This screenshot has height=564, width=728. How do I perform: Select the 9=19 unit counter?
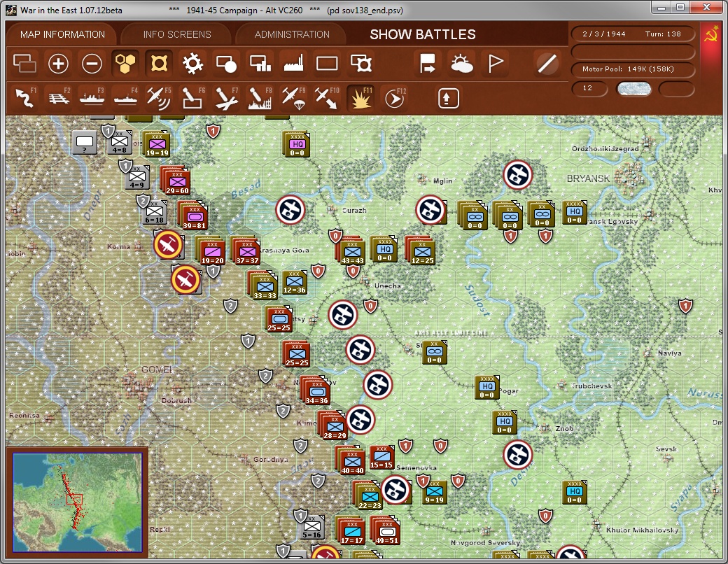[x=434, y=493]
